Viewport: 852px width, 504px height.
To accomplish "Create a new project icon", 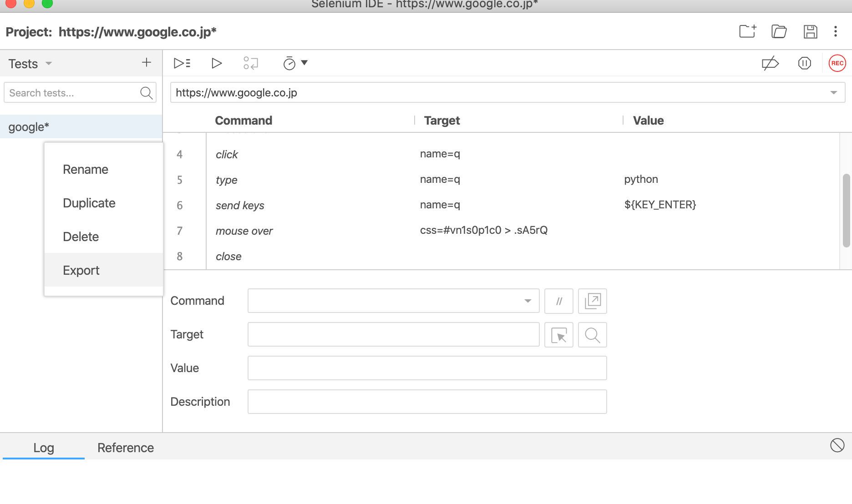I will [x=748, y=31].
